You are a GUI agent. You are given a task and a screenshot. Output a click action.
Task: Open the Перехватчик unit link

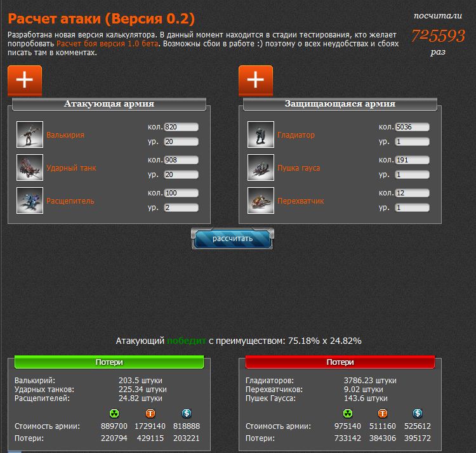(301, 201)
